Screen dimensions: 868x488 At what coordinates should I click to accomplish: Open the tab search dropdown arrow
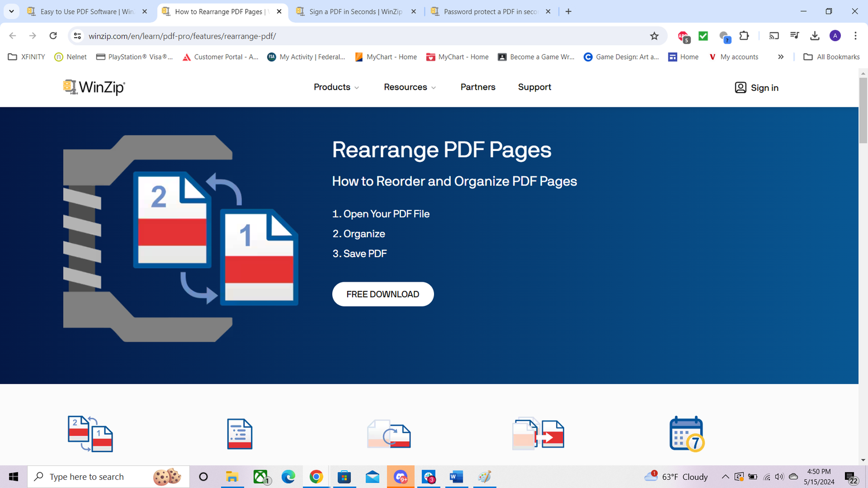point(12,12)
